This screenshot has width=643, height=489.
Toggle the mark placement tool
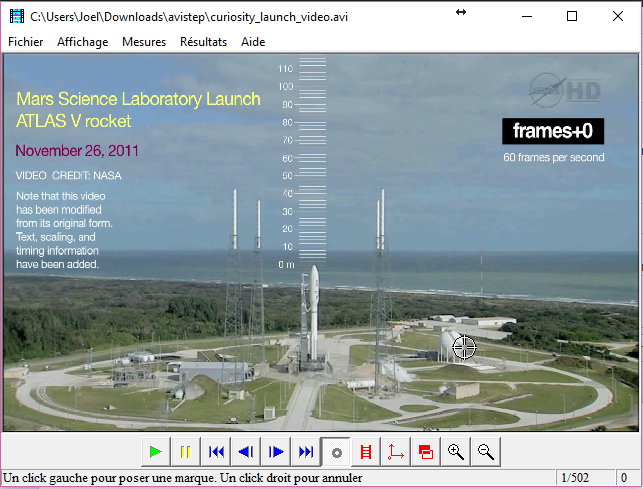337,452
